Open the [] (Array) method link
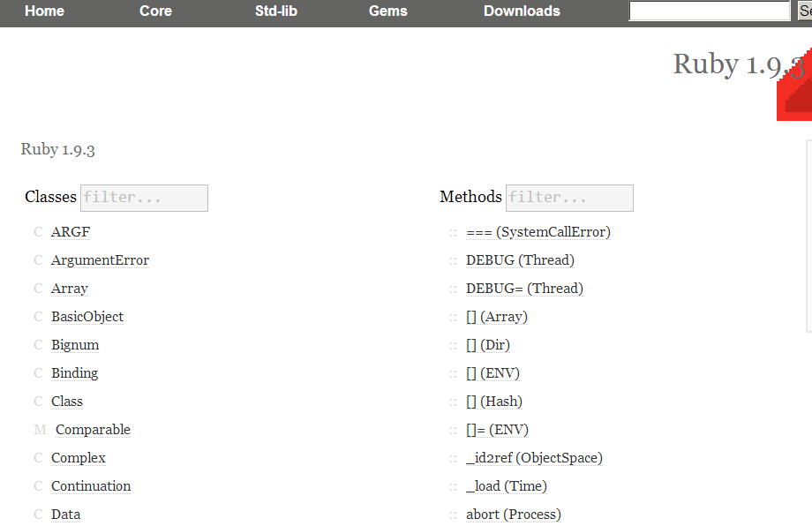The width and height of the screenshot is (812, 526). (x=497, y=317)
